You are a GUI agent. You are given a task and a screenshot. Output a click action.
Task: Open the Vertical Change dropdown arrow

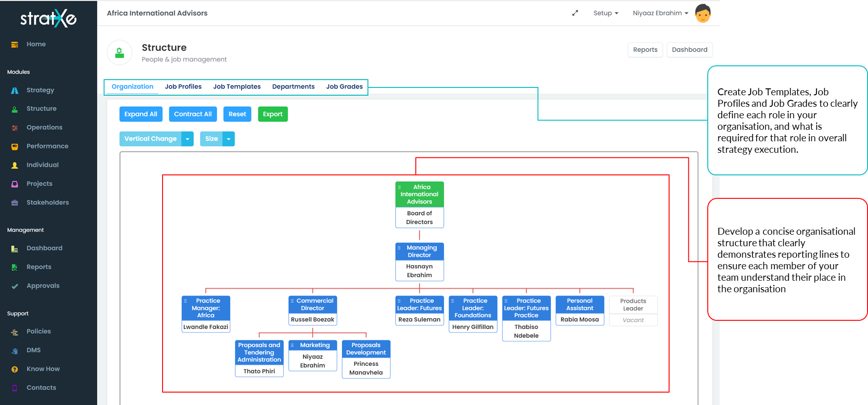coord(187,139)
